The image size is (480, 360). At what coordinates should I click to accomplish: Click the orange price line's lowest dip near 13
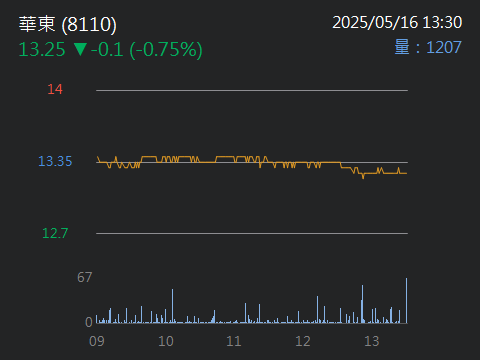coord(363,177)
